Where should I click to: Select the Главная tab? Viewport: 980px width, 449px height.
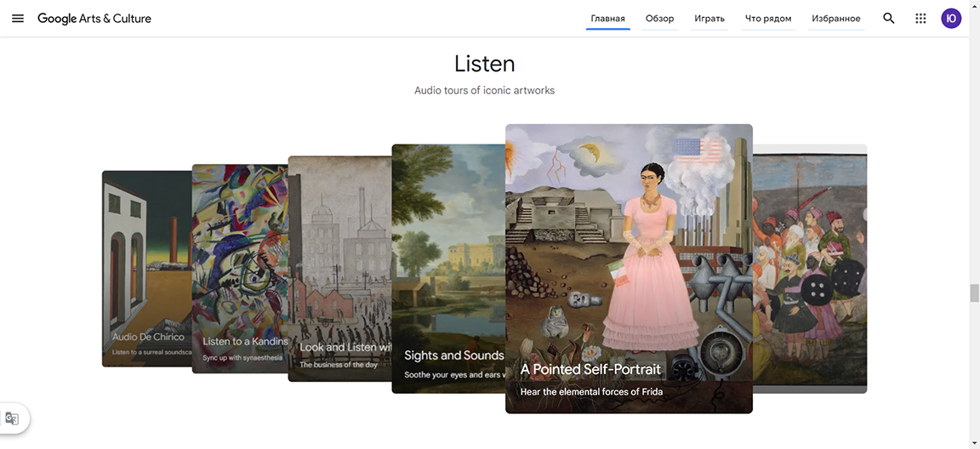click(608, 19)
